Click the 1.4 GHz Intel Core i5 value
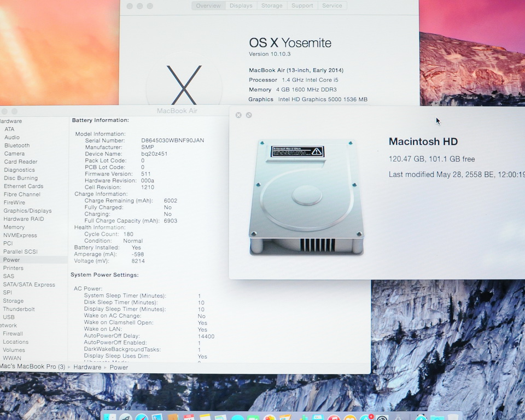The width and height of the screenshot is (525, 420). coord(310,80)
